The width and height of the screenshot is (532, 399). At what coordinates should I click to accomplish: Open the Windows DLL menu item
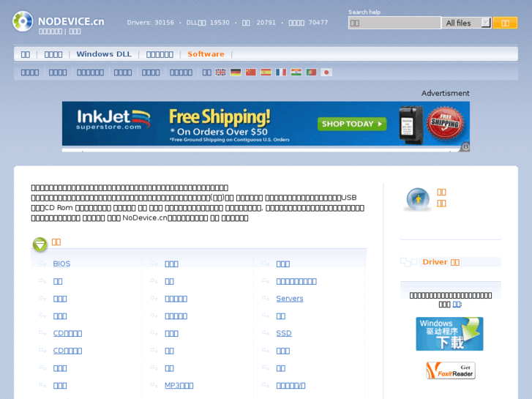pos(104,54)
